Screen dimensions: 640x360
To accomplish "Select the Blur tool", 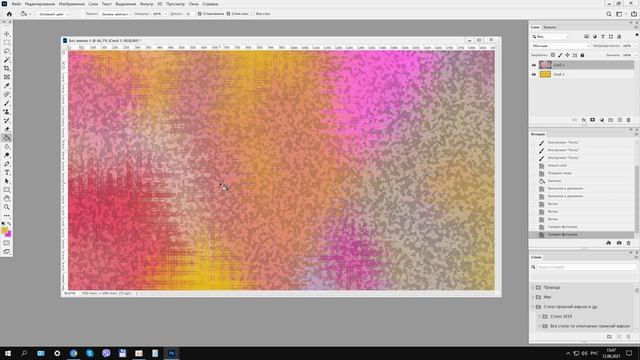I will [x=7, y=147].
